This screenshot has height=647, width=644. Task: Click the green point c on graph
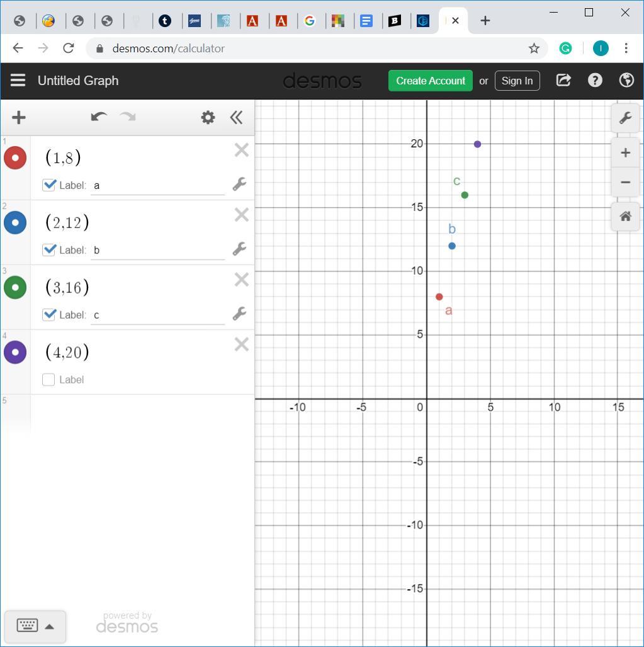[x=465, y=195]
